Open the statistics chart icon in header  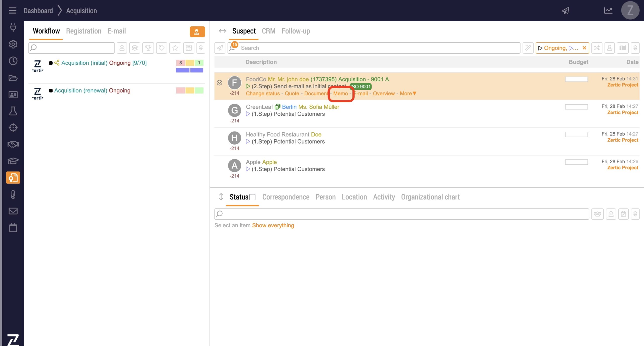coord(608,11)
